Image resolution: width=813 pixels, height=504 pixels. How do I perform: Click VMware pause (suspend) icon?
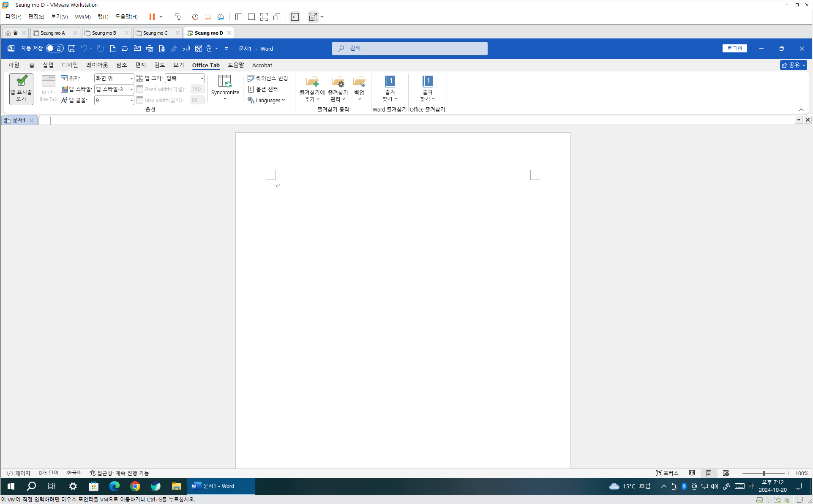coord(152,17)
